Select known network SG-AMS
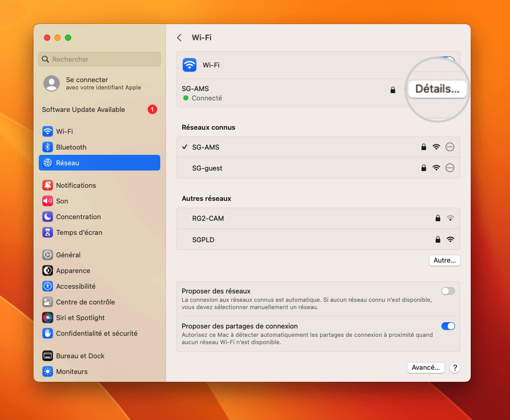510x420 pixels. coord(318,147)
